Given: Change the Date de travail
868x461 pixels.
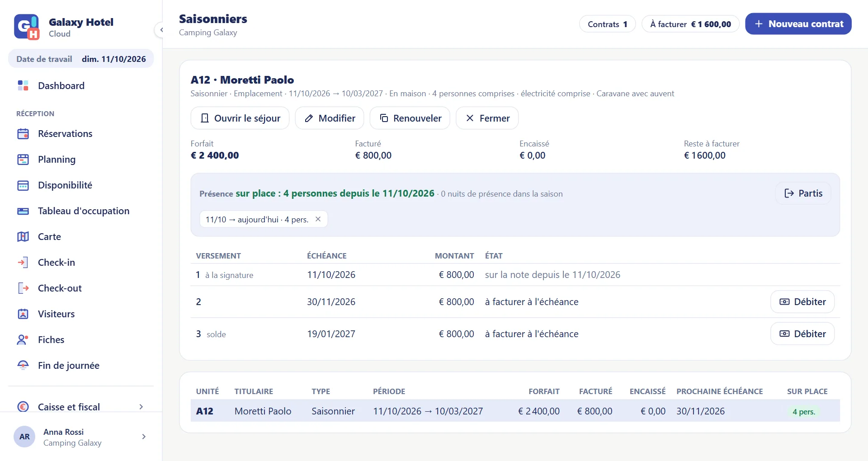Looking at the screenshot, I should tap(81, 59).
